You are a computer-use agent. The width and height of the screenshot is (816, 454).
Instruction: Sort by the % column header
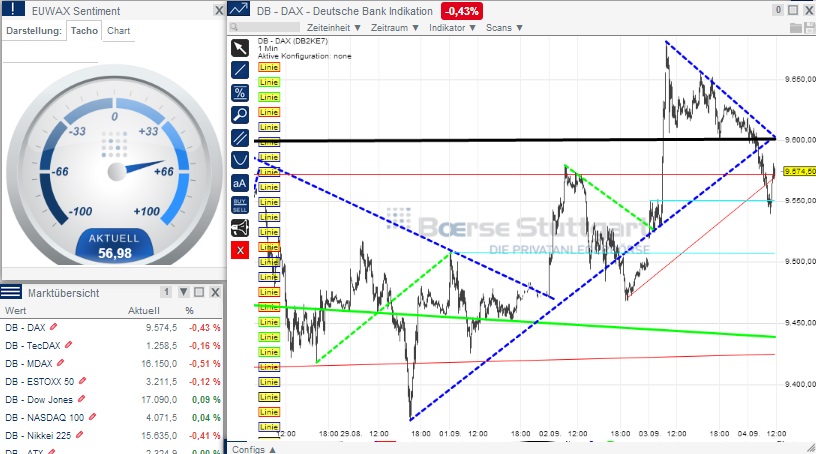coord(189,310)
